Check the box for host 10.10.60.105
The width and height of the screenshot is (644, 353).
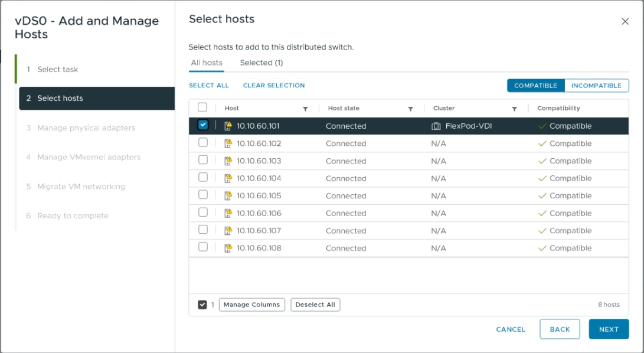click(x=203, y=194)
